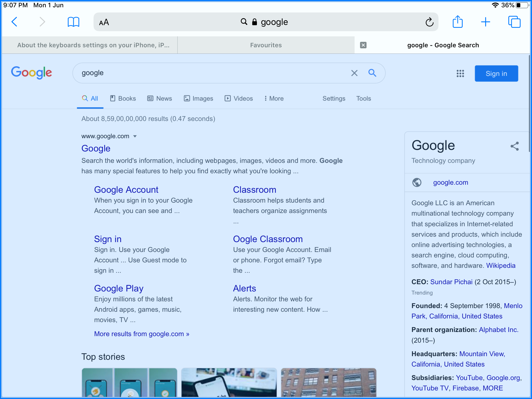Open a new tab with plus icon

[485, 22]
